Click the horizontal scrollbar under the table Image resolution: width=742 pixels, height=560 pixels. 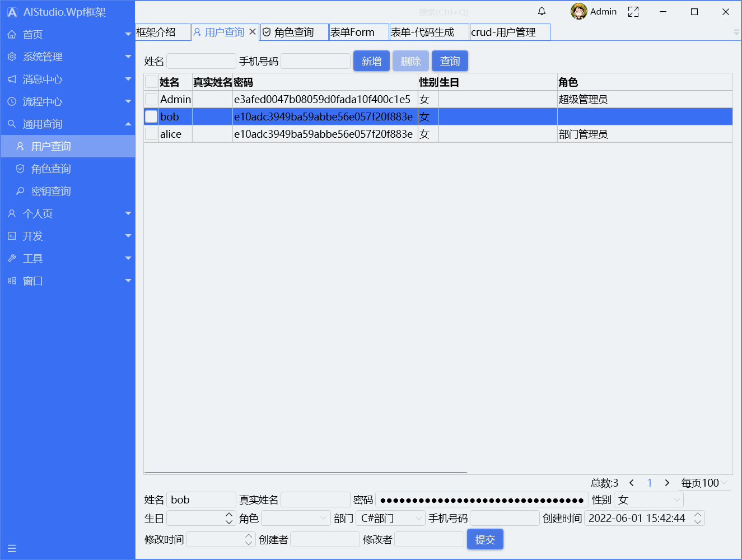[x=306, y=473]
